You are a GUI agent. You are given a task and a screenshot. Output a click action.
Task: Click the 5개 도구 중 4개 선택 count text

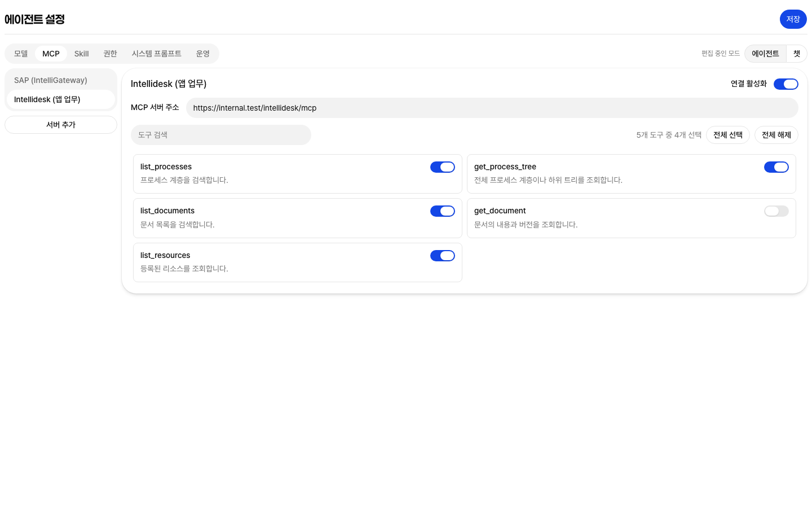669,135
